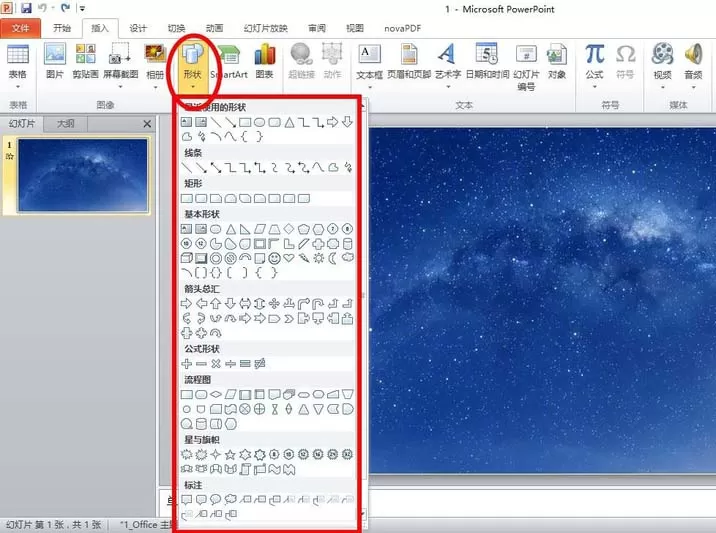Switch to the 设计 ribbon tab
Image resolution: width=716 pixels, height=533 pixels.
pyautogui.click(x=138, y=28)
